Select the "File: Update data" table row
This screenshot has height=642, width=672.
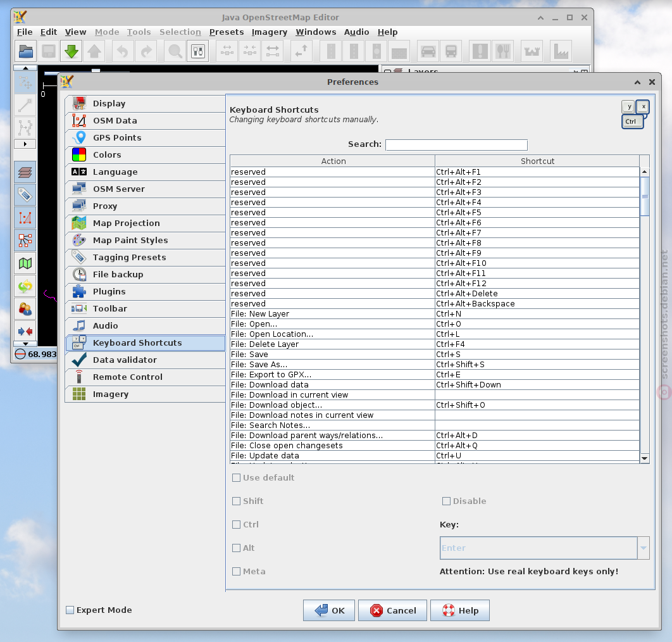(x=435, y=455)
